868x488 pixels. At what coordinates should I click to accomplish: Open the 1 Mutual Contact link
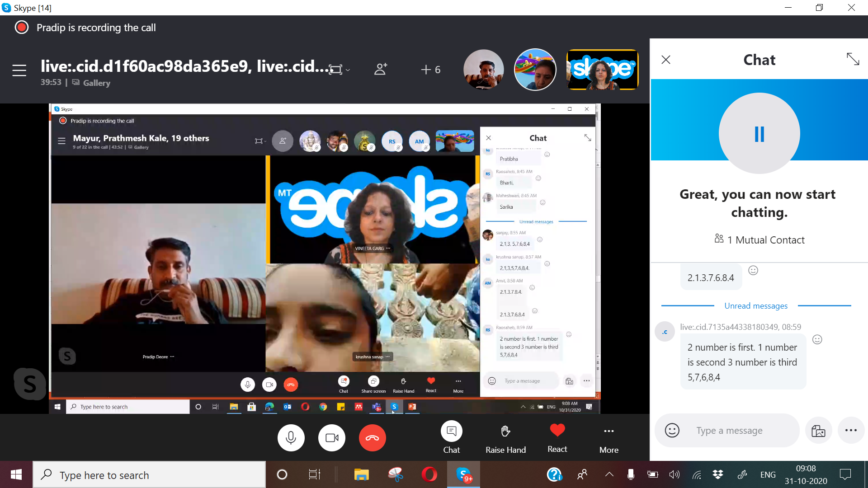click(759, 240)
